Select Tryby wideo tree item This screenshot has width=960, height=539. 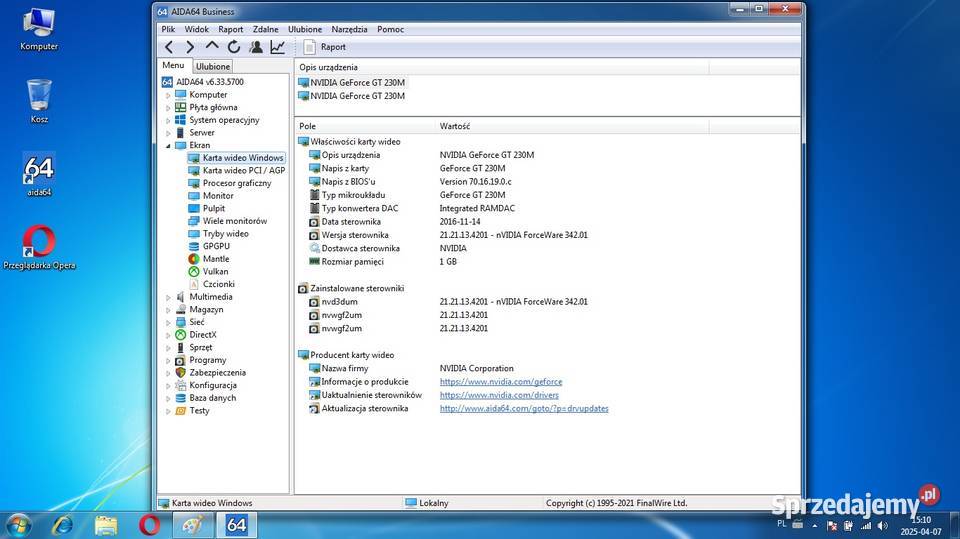(x=225, y=233)
